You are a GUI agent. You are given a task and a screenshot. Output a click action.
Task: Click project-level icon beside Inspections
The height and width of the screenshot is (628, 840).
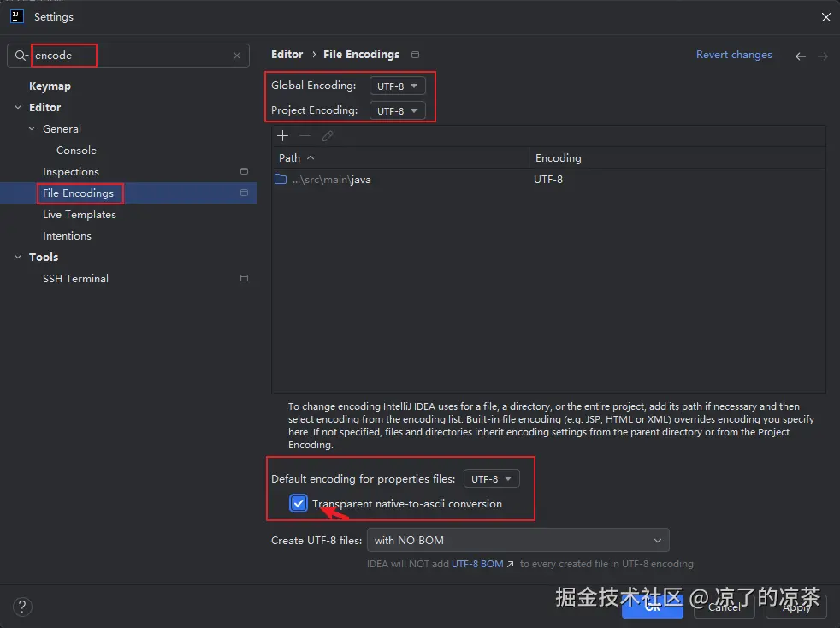pyautogui.click(x=245, y=171)
